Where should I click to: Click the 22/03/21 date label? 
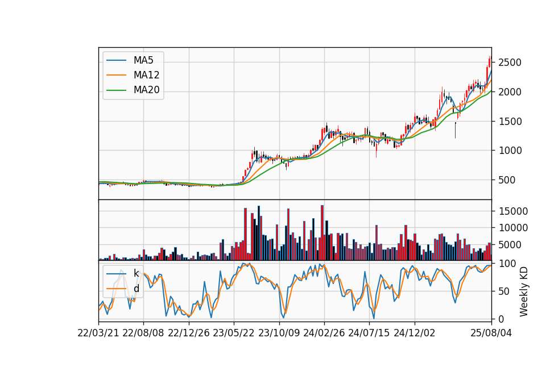(x=98, y=333)
